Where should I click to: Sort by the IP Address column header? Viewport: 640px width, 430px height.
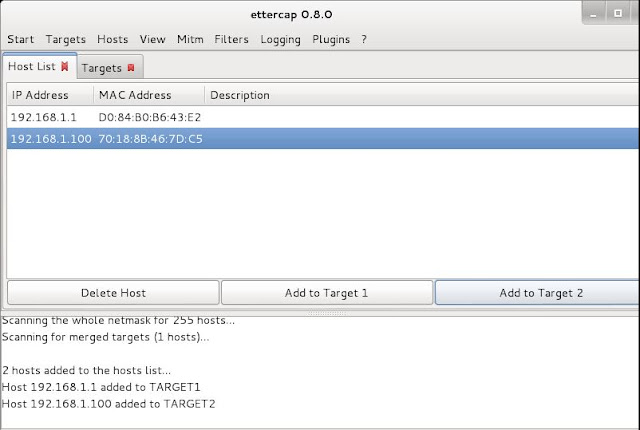(50, 95)
